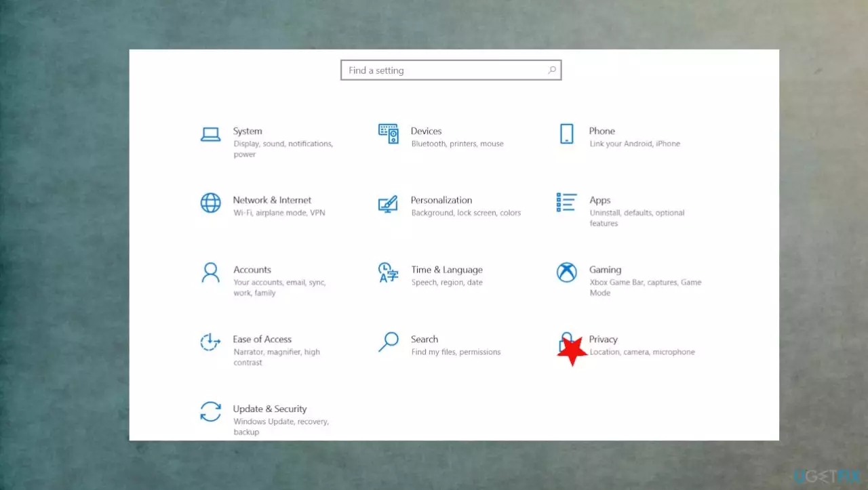Image resolution: width=868 pixels, height=490 pixels.
Task: Open Phone settings title
Action: (x=602, y=131)
